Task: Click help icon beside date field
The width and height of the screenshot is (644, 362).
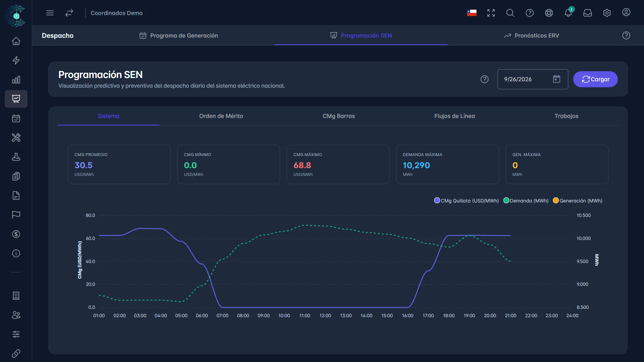Action: point(485,79)
